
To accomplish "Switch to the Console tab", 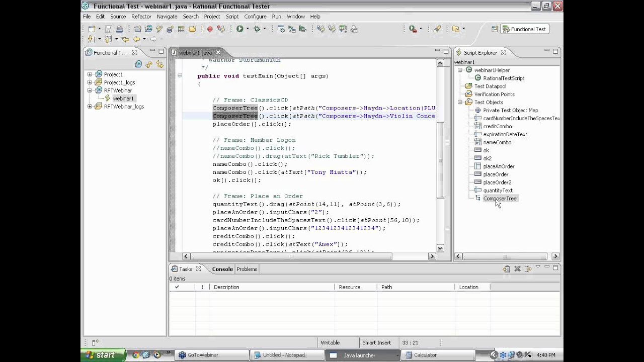I will (x=222, y=269).
